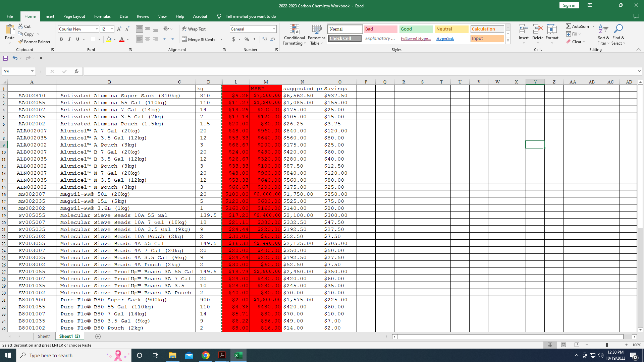The height and width of the screenshot is (362, 644).
Task: Click Increase Decimal icon
Action: click(265, 39)
